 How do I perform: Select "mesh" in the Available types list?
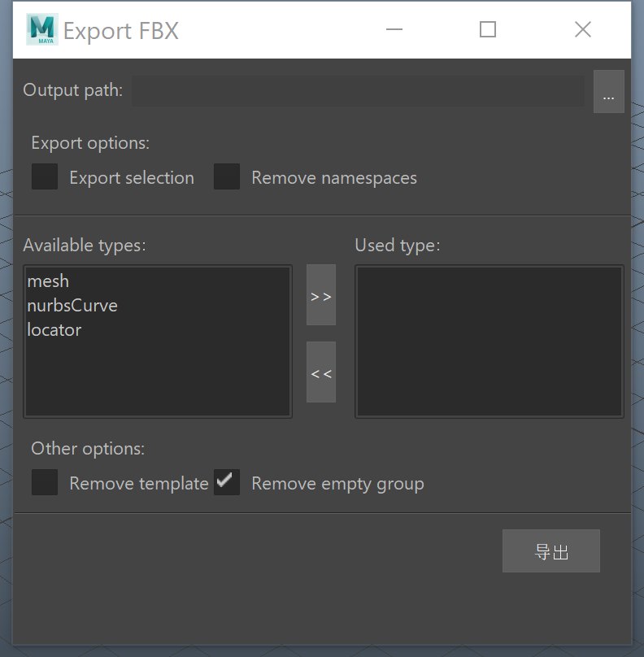tap(47, 281)
